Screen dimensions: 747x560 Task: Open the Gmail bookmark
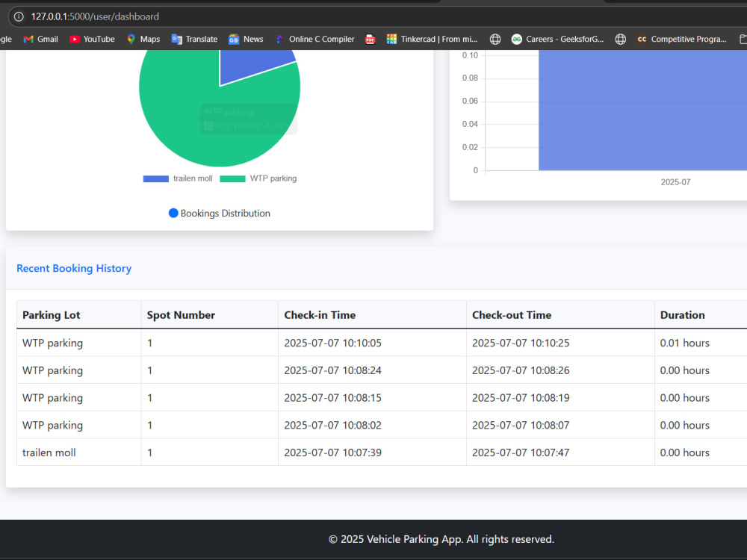pos(41,39)
